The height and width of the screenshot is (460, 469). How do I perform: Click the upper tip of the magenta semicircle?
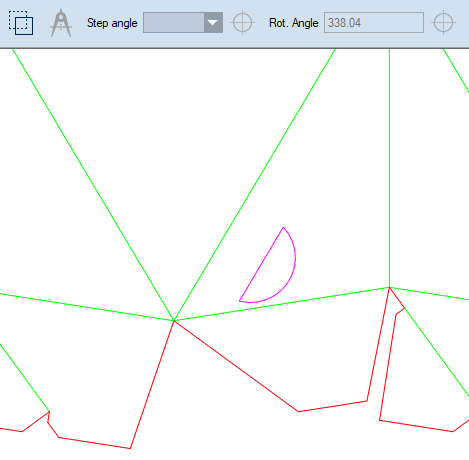(283, 227)
